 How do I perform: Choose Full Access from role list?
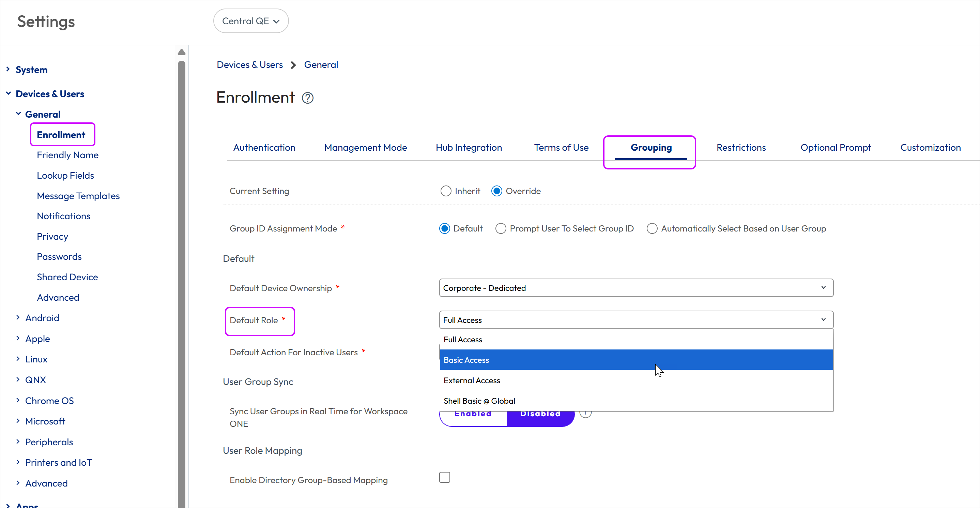click(x=637, y=340)
